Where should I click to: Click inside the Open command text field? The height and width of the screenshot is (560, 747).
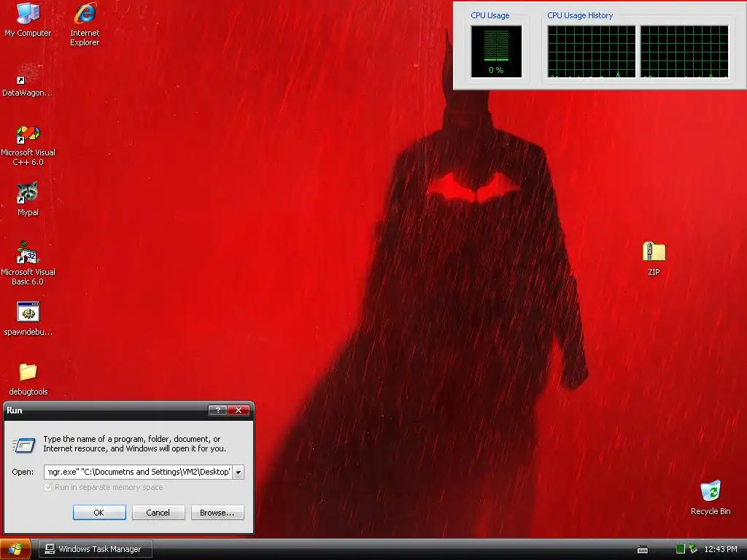138,472
